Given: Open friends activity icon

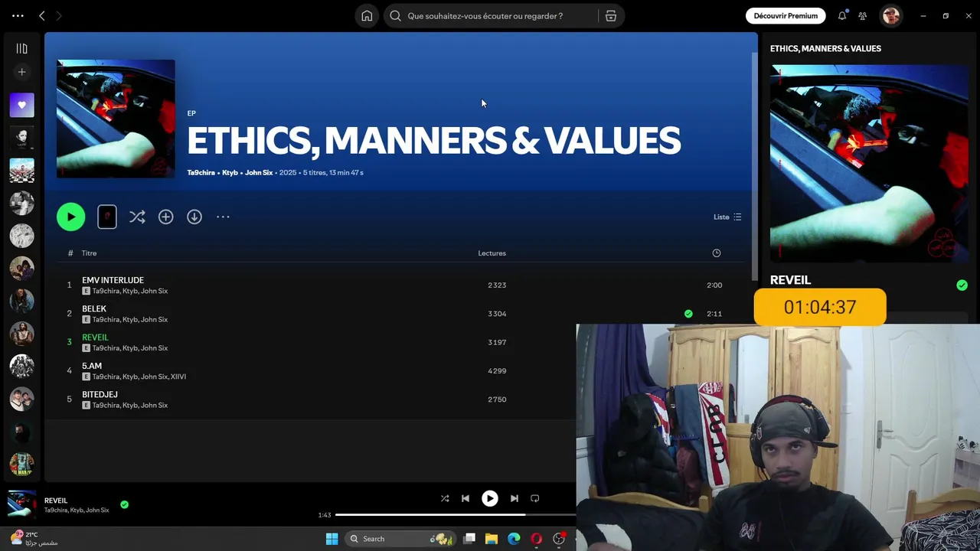Looking at the screenshot, I should [863, 15].
